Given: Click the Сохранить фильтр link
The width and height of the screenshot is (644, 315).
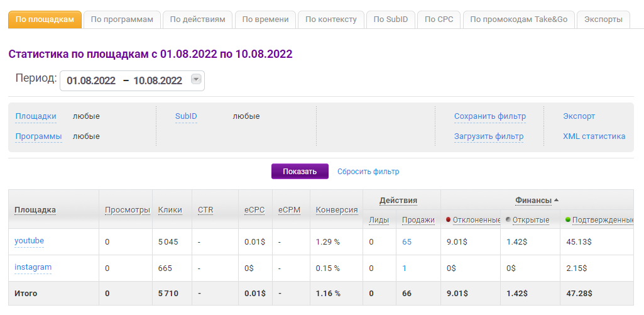Looking at the screenshot, I should pyautogui.click(x=490, y=116).
